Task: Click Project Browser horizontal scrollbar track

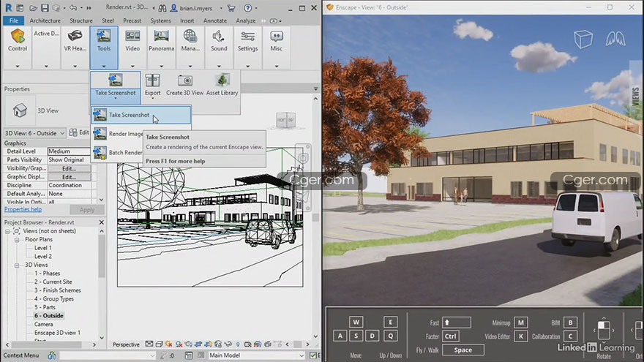Action: point(51,344)
